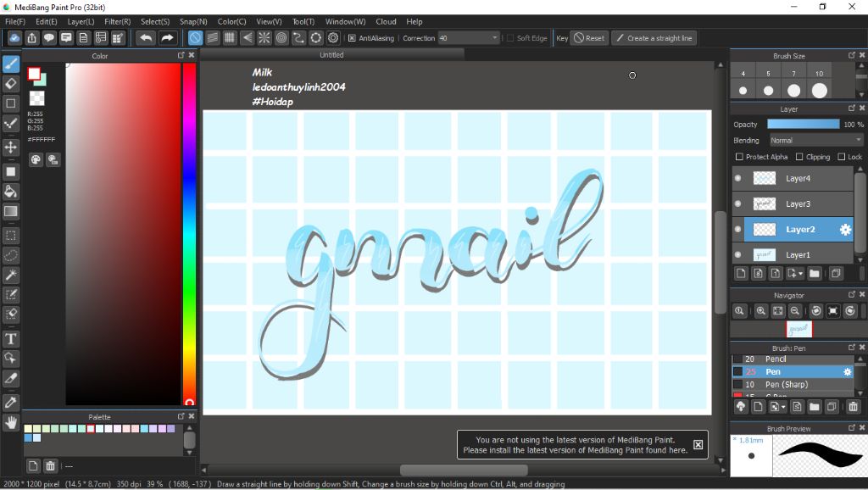Open the Layer menu
Viewport: 868px width, 490px height.
81,21
